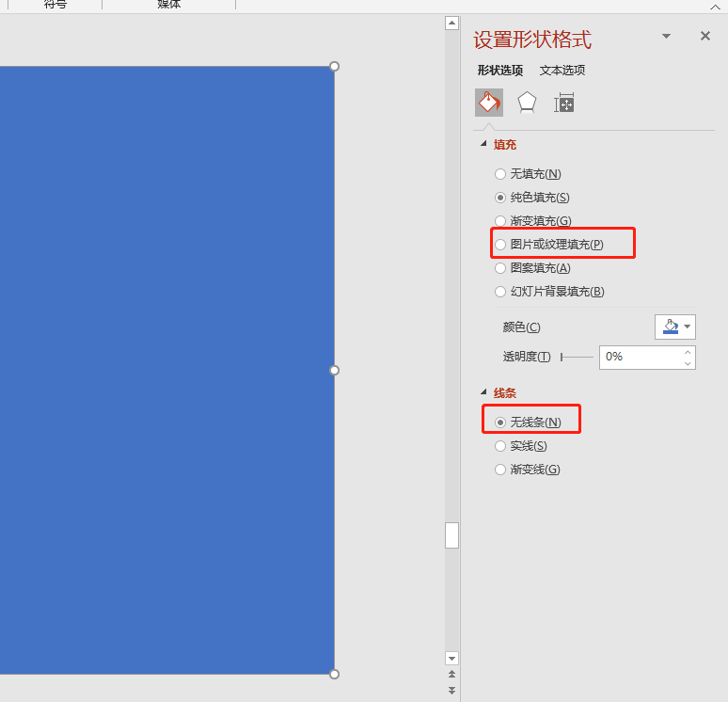Click the middle-right resize handle of rectangle

pos(334,370)
